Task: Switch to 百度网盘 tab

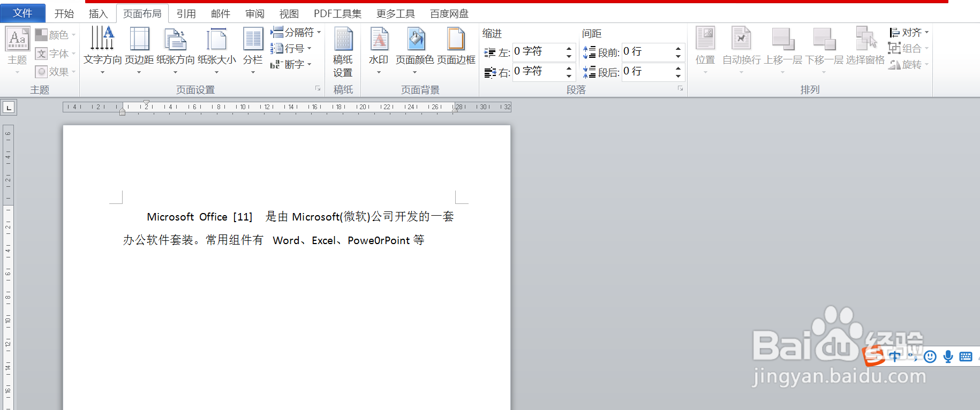Action: [449, 14]
